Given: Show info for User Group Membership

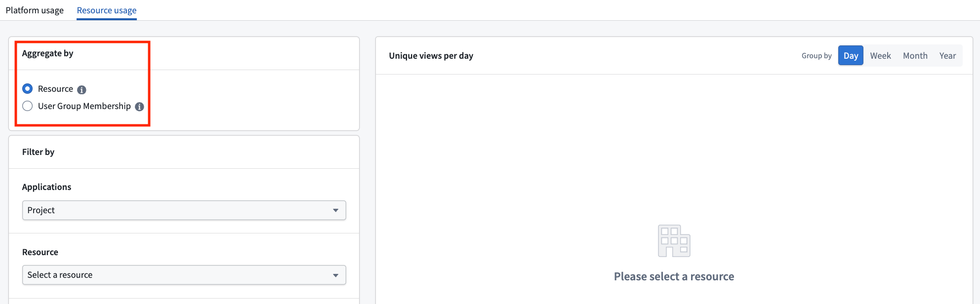Looking at the screenshot, I should coord(140,107).
